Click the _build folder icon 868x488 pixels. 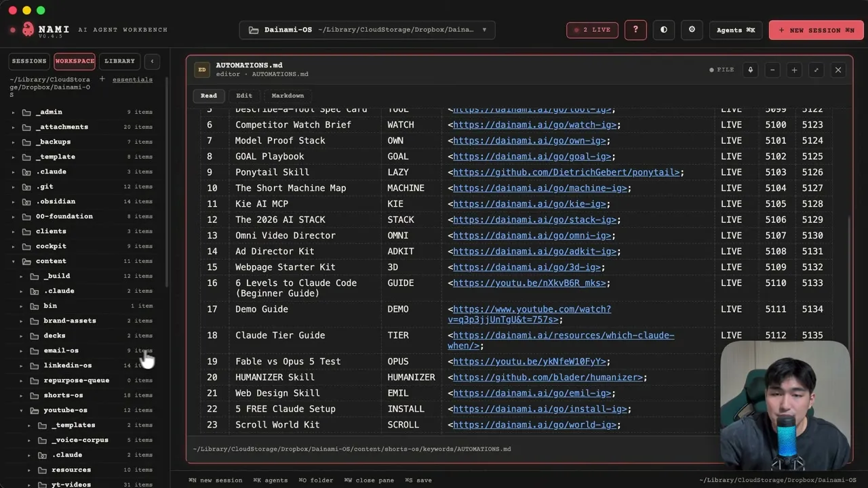[x=35, y=276]
